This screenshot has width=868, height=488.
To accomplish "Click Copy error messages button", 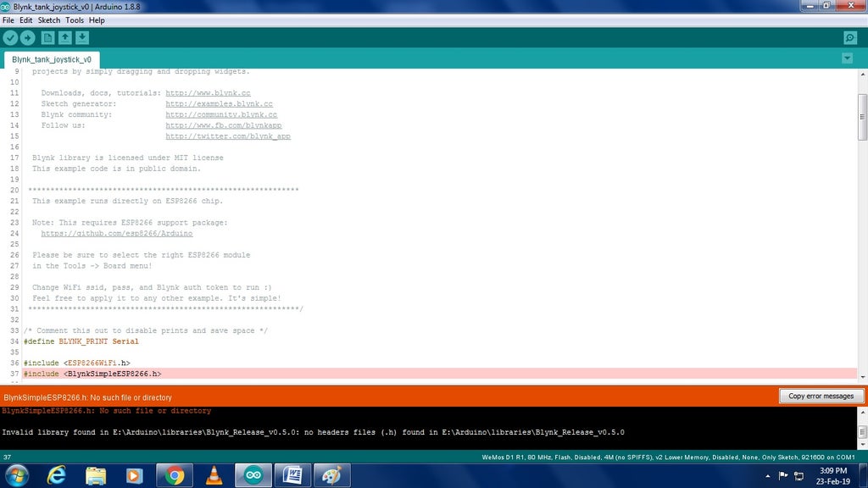I will coord(821,396).
